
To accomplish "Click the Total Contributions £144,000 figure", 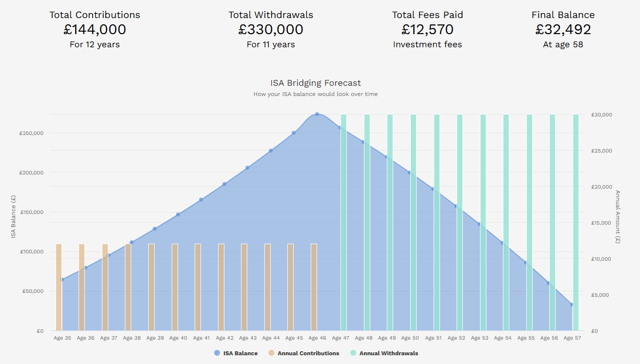I will (x=95, y=30).
